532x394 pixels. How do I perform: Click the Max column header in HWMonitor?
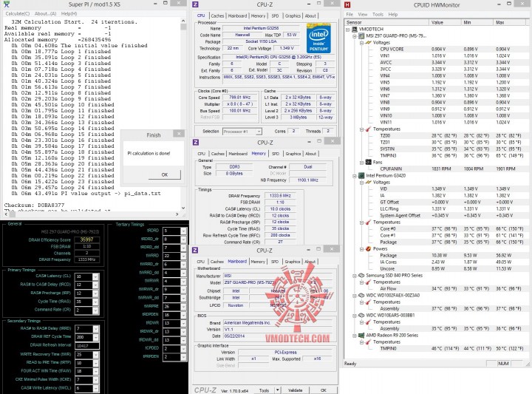pos(510,22)
